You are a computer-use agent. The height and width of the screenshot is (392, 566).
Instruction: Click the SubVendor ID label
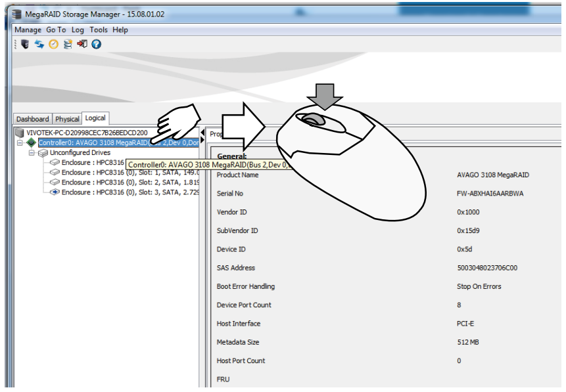click(x=237, y=230)
